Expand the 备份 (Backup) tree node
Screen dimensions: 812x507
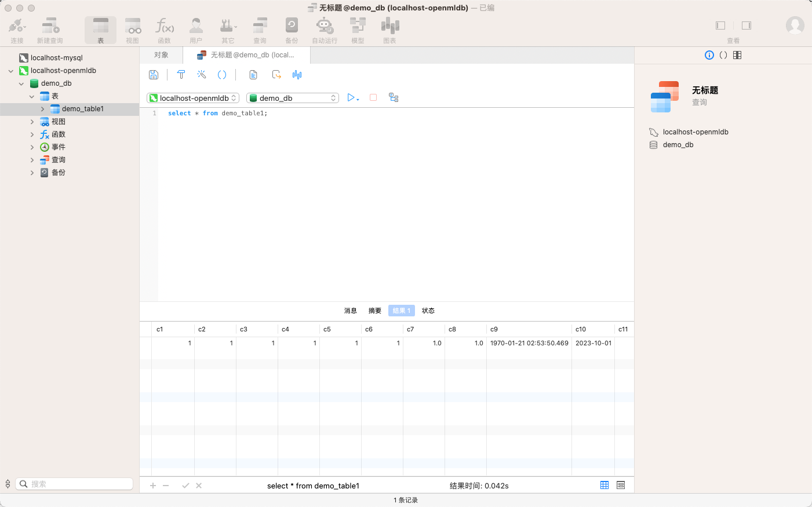pyautogui.click(x=32, y=173)
